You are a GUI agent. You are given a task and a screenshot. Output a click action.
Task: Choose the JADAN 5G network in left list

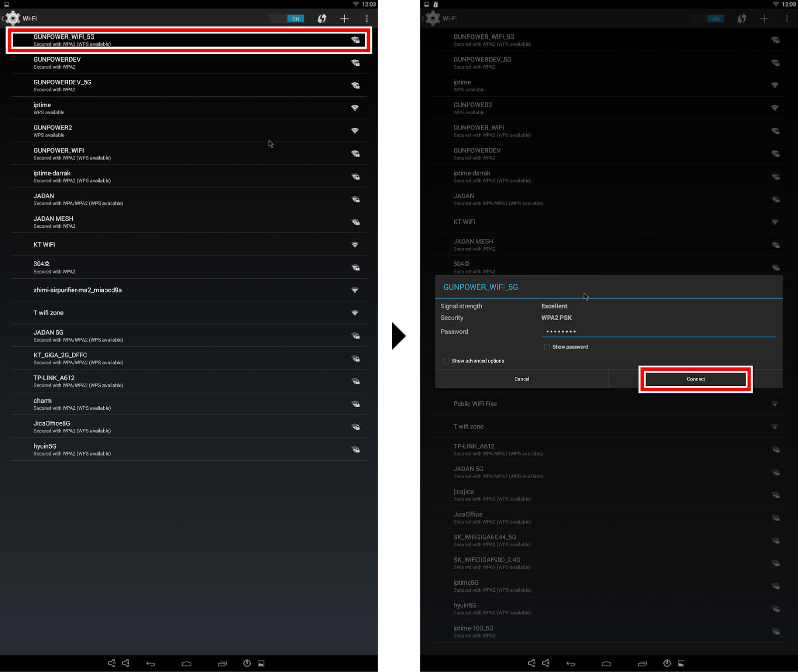click(189, 336)
